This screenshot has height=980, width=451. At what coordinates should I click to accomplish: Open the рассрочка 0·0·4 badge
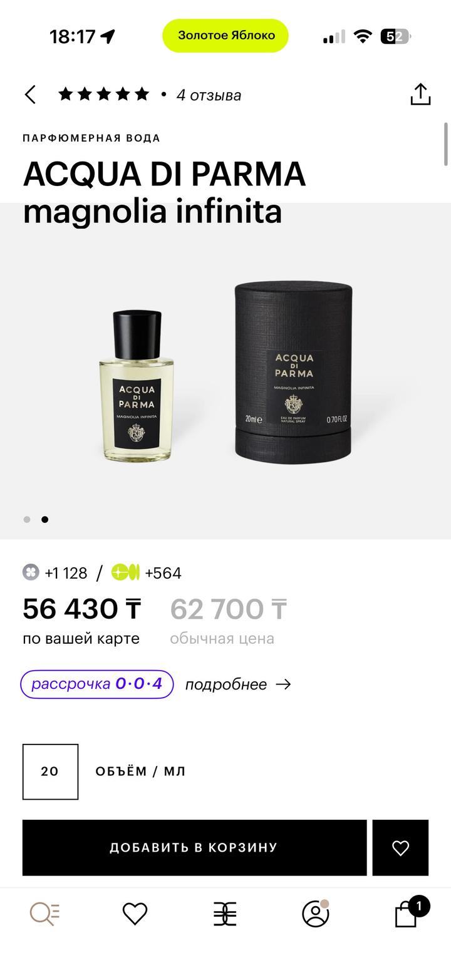click(x=97, y=684)
